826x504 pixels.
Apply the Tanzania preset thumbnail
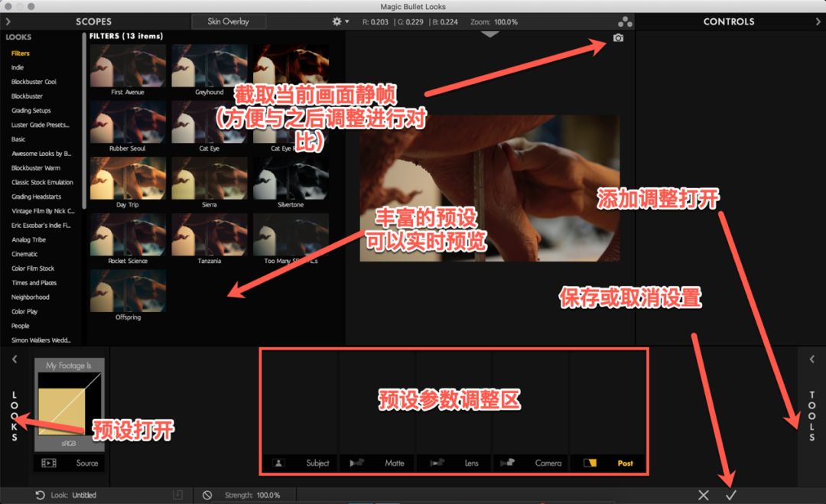click(x=209, y=235)
